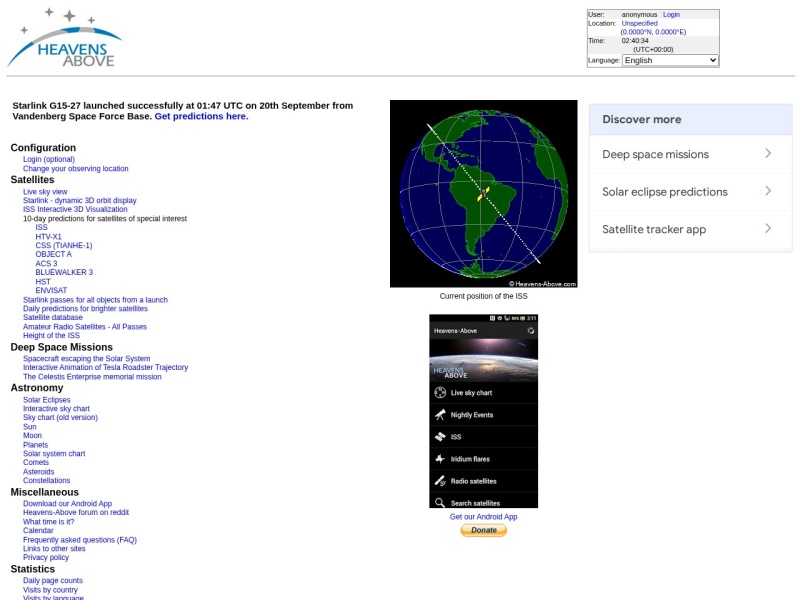Click the ISS position globe image
Image resolution: width=800 pixels, height=600 pixels.
484,194
